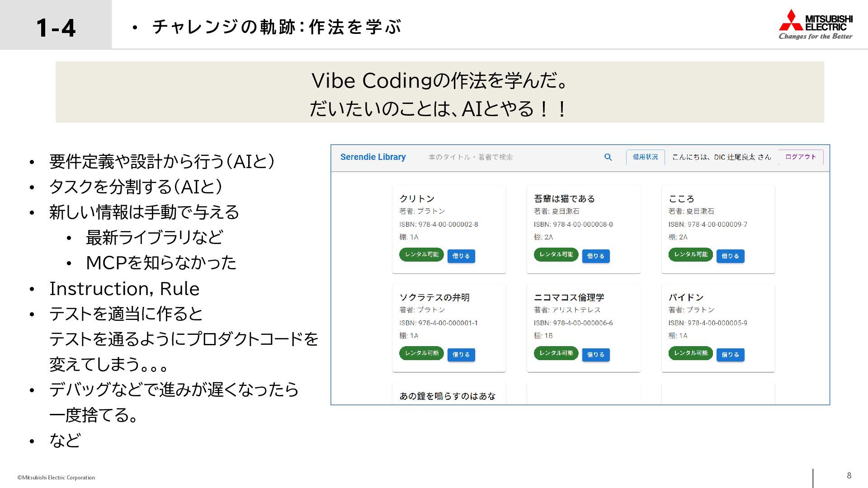Borrow the book パイドン
Viewport: 868px width, 488px height.
730,355
